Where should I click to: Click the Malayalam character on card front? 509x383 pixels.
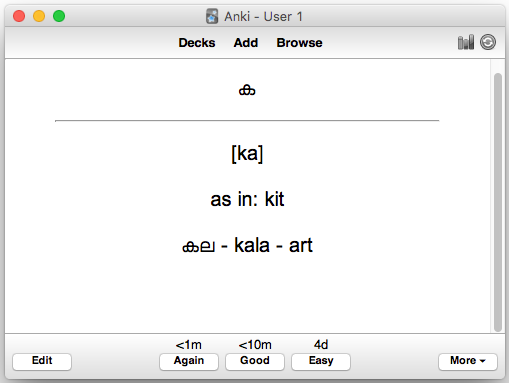click(247, 90)
